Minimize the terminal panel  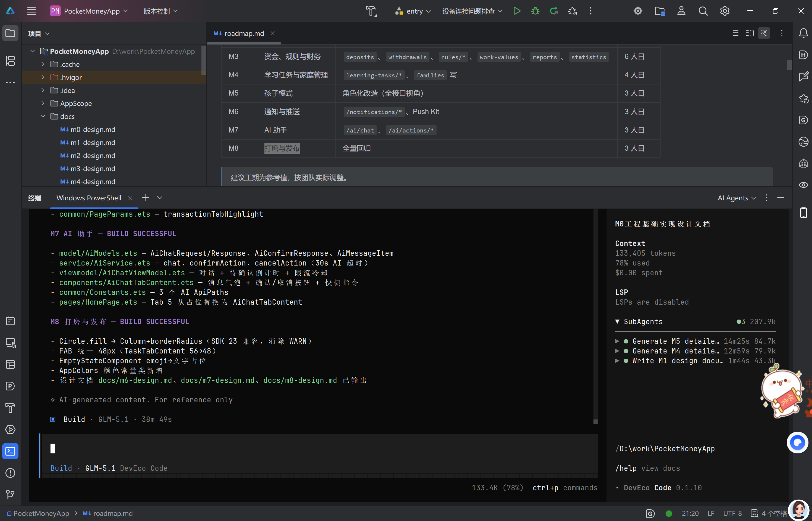pos(781,198)
